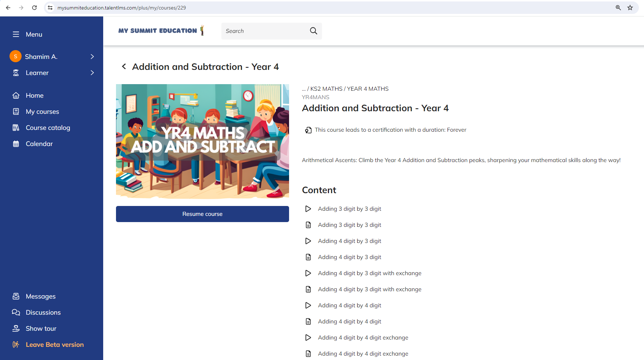The image size is (644, 360).
Task: Reload the page in browser
Action: coord(34,8)
